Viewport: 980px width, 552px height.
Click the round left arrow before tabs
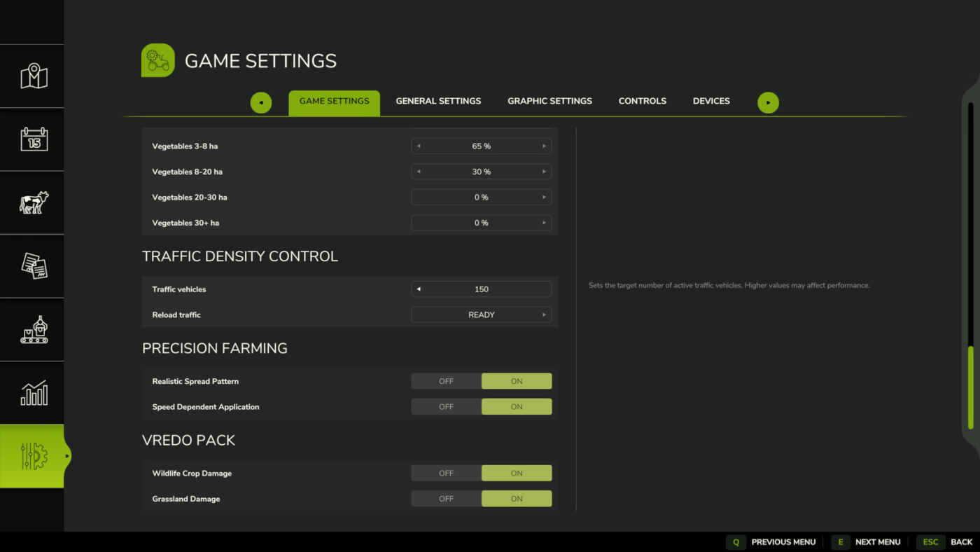coord(261,102)
